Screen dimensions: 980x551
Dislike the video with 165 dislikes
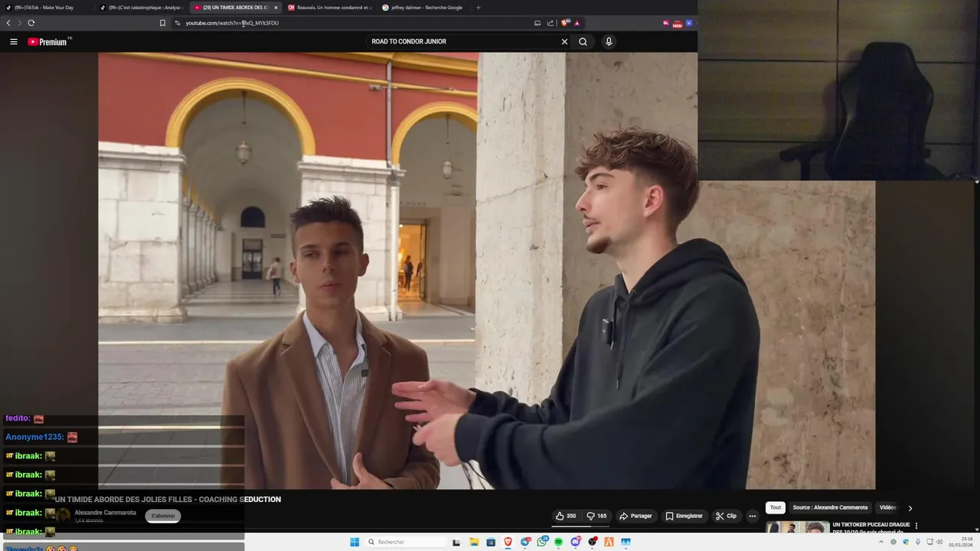(x=596, y=516)
